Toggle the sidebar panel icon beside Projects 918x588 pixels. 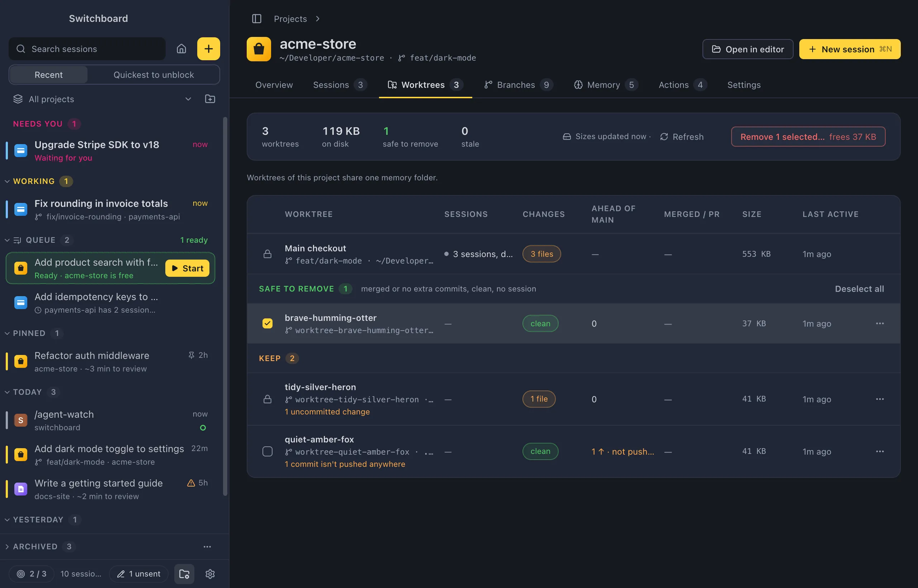pos(257,19)
